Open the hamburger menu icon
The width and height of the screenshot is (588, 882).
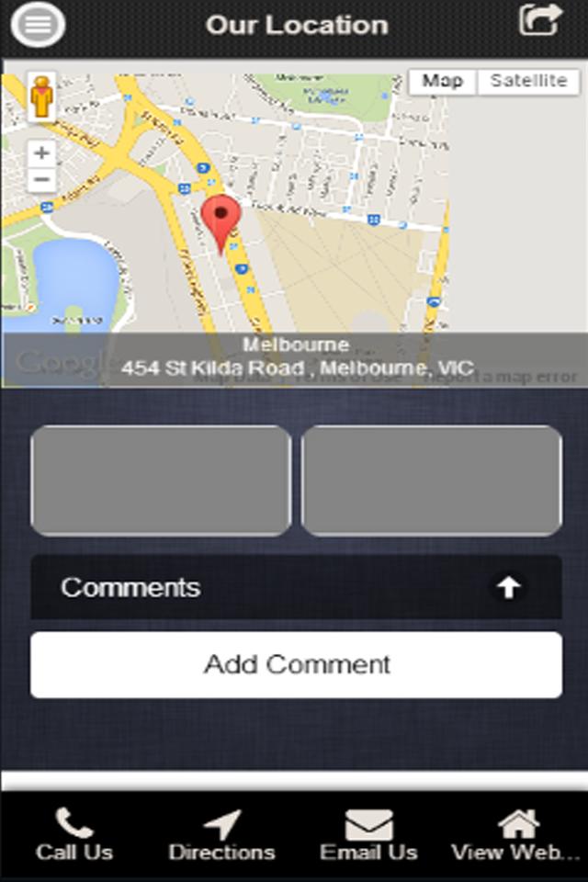point(38,24)
